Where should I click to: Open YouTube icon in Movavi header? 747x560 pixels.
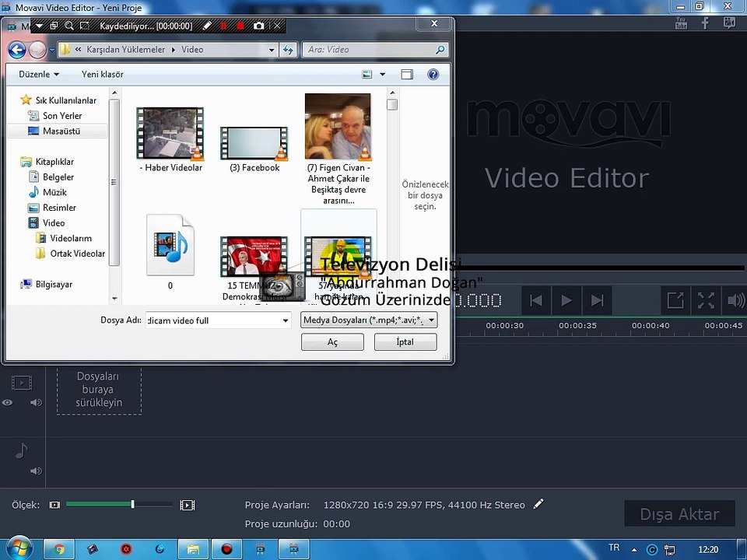click(x=682, y=23)
